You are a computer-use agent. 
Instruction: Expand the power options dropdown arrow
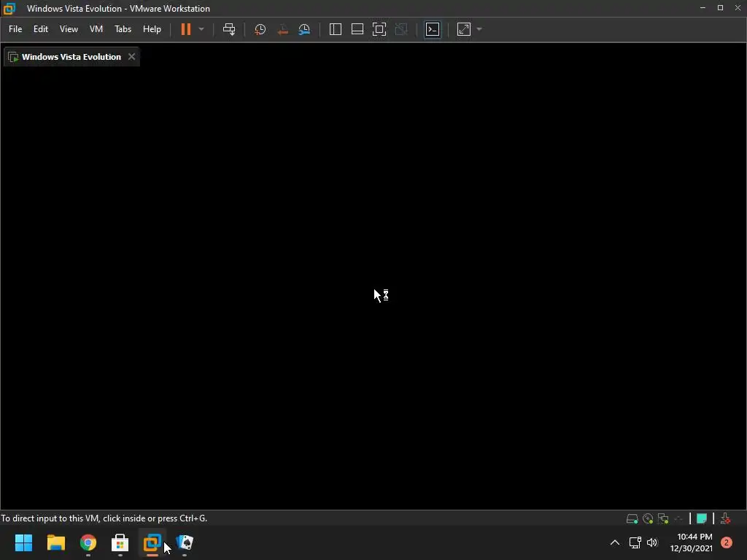[x=201, y=29]
